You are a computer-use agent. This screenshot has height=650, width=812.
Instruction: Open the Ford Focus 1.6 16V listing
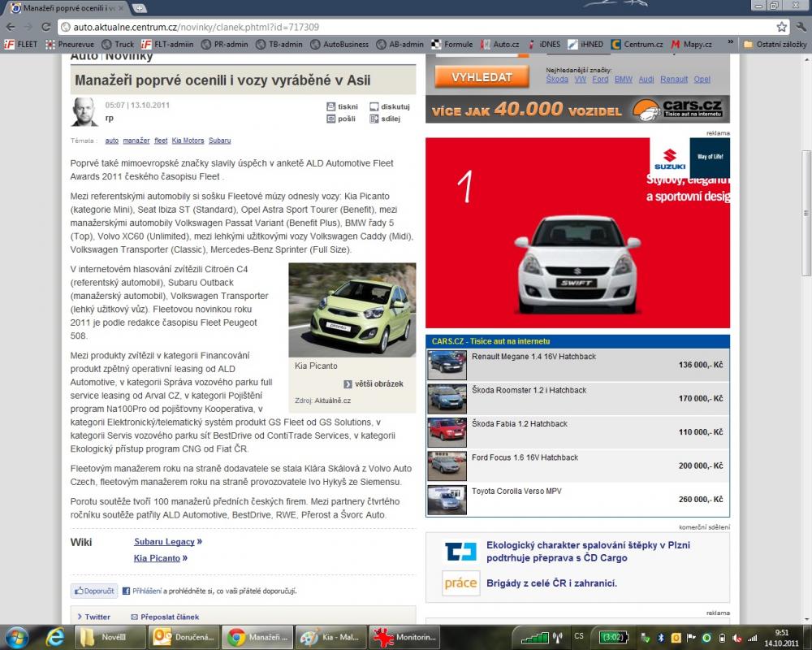point(577,466)
